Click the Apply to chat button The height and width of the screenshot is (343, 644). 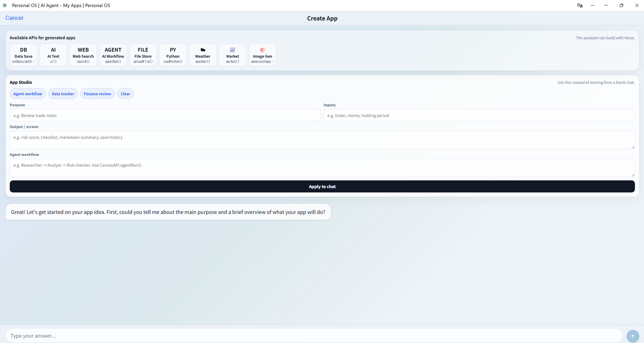click(x=322, y=186)
